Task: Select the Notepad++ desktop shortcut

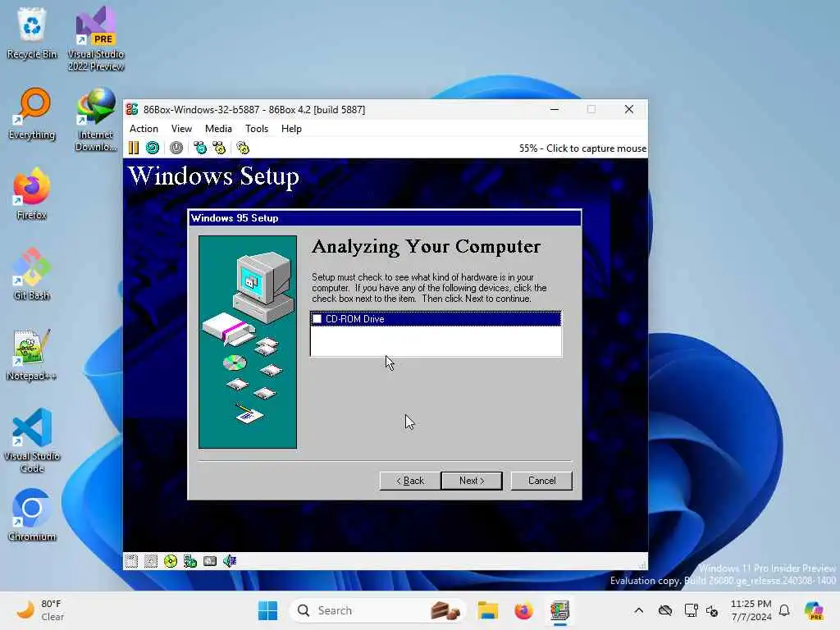Action: (x=32, y=355)
